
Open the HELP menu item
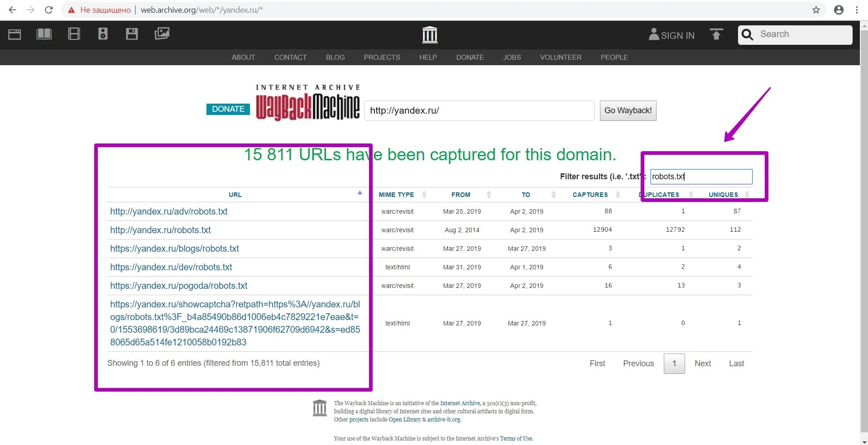pyautogui.click(x=428, y=57)
